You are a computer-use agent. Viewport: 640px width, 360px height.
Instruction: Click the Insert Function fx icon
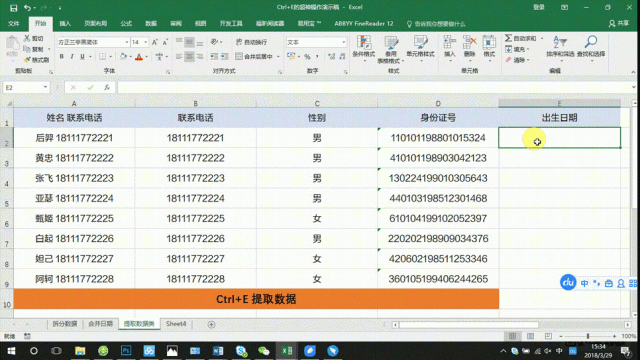107,87
